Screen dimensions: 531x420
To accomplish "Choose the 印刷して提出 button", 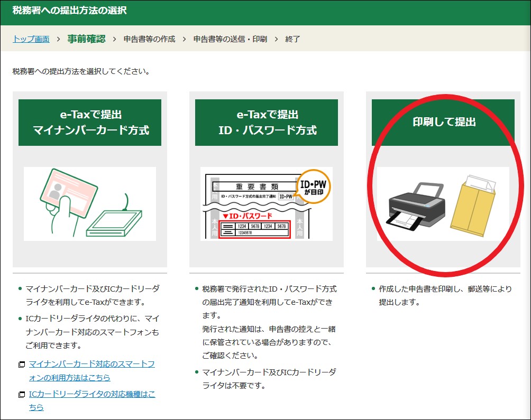I will 443,123.
